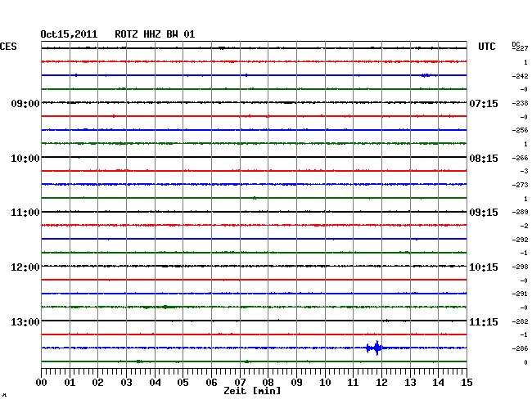The width and height of the screenshot is (532, 404).
Task: Click bottom axis minute tick label 10
Action: coord(325,382)
